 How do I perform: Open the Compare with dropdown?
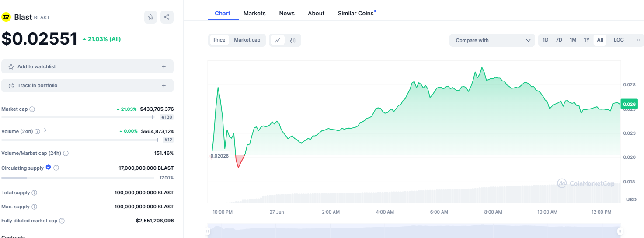pyautogui.click(x=492, y=40)
